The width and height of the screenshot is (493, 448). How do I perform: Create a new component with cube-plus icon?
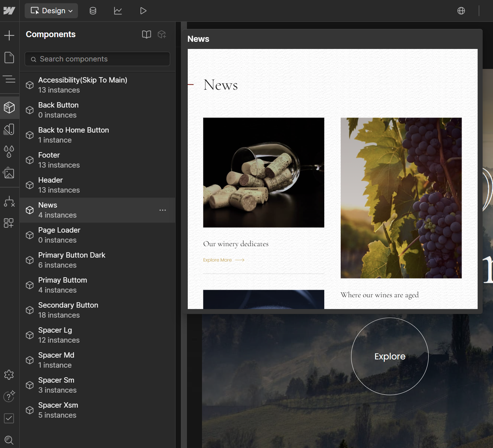point(162,34)
